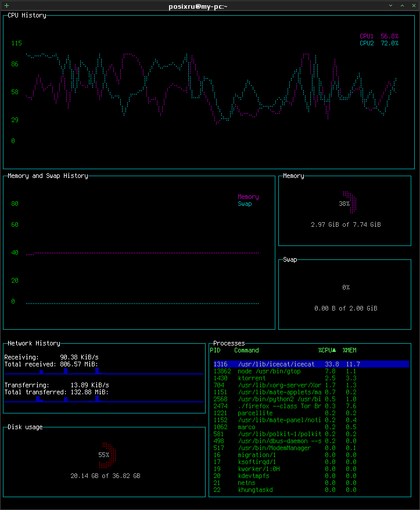
Task: Select the firefox Tor Browser process row
Action: coord(311,406)
